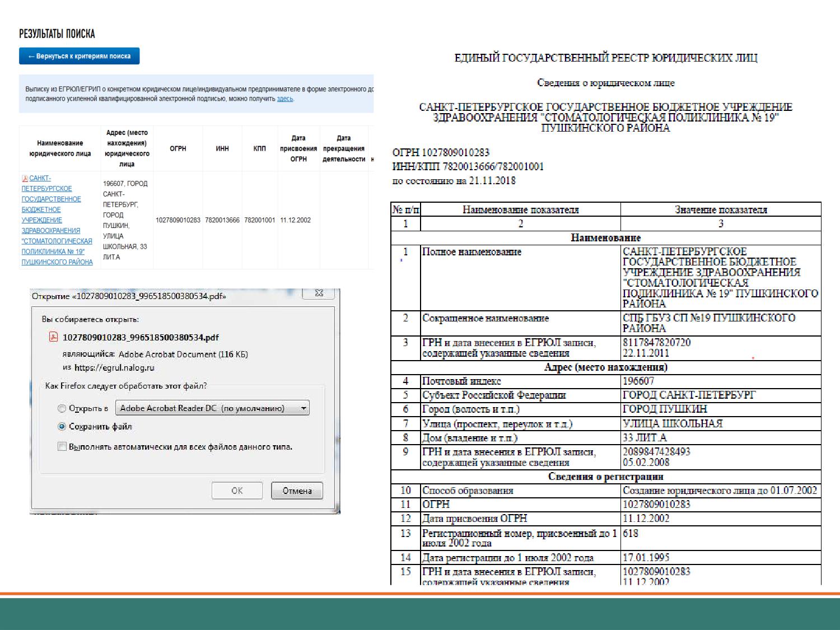Click 'Наименование юридического лица' column header

click(60, 148)
